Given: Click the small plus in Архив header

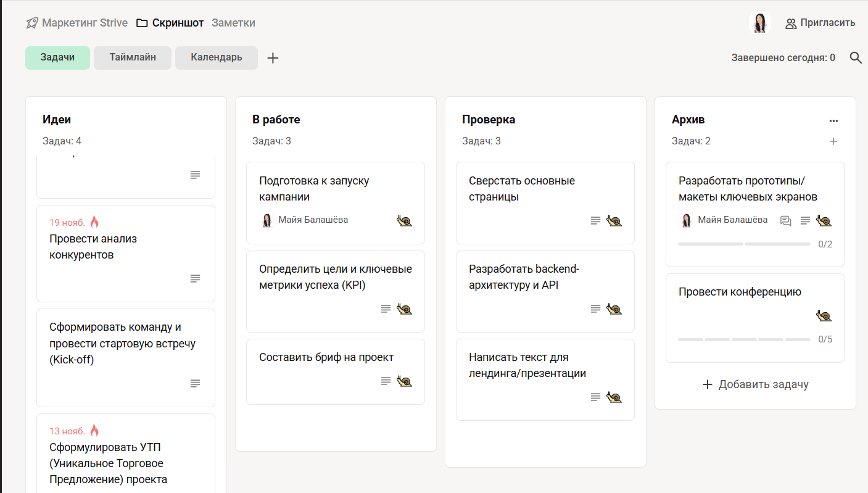Looking at the screenshot, I should pyautogui.click(x=833, y=141).
